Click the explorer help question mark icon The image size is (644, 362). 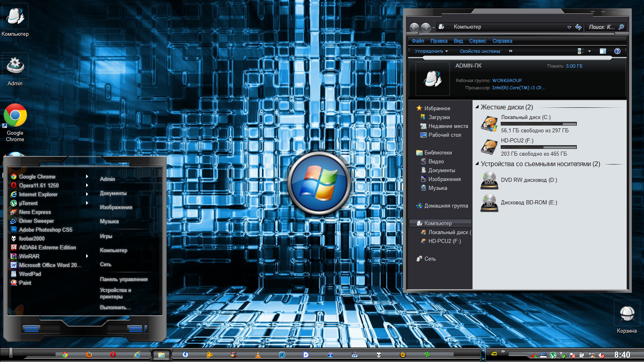tap(617, 51)
